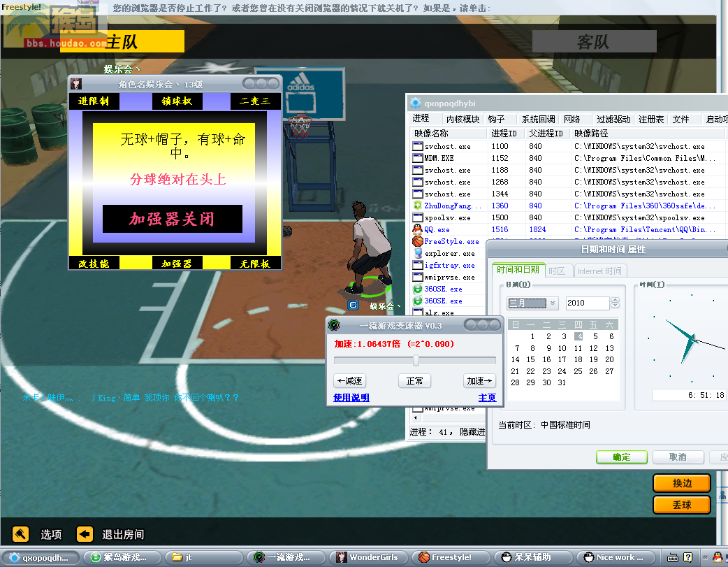
Task: Click the 无限板 button
Action: [x=255, y=264]
